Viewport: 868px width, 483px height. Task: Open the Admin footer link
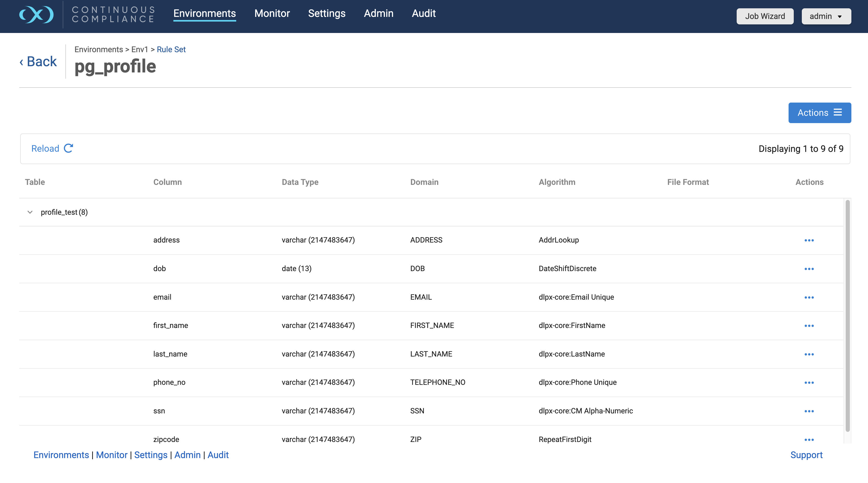tap(187, 455)
